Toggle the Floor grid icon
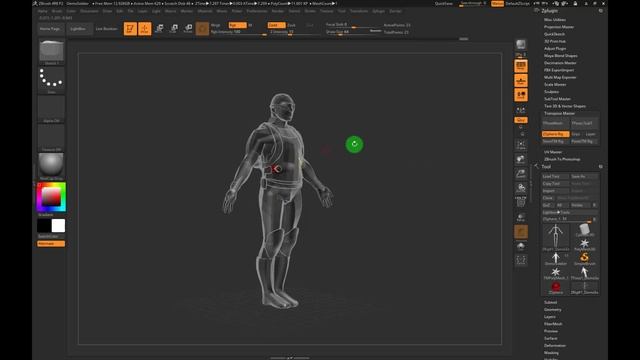 521,80
